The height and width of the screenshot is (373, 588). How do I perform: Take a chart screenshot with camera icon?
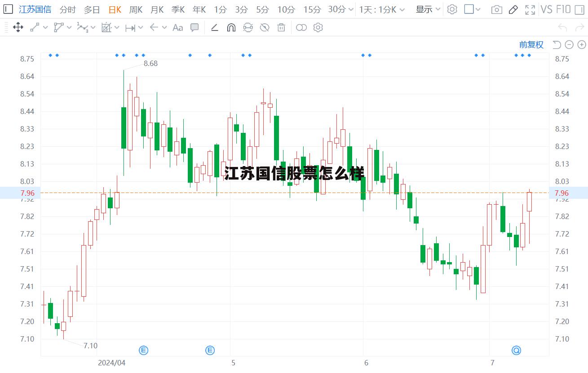[496, 9]
